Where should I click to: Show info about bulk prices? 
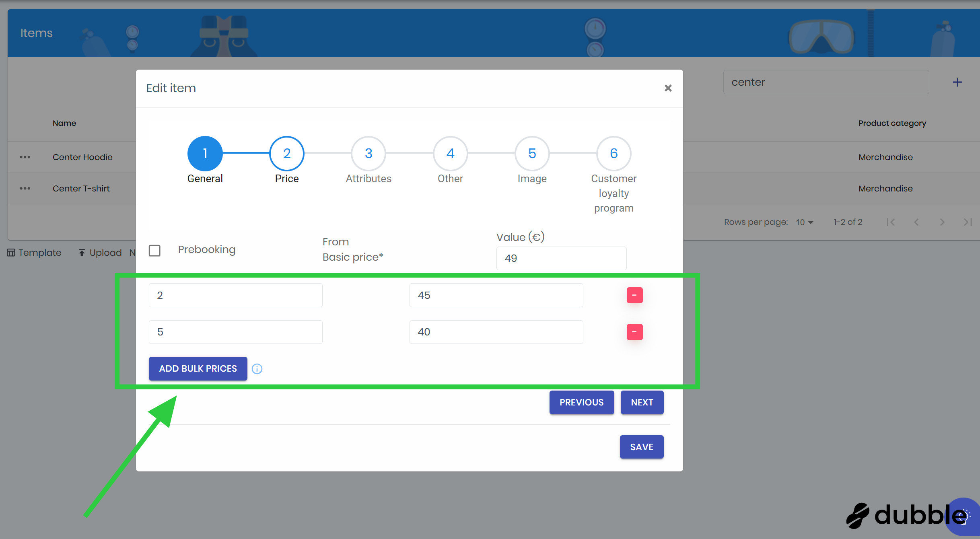click(257, 369)
